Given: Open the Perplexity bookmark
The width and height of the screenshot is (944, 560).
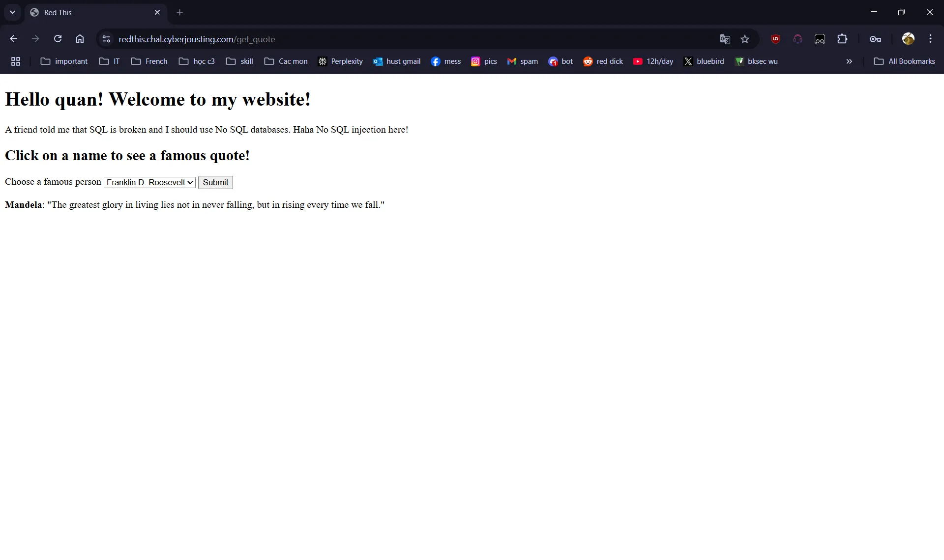Looking at the screenshot, I should tap(340, 61).
